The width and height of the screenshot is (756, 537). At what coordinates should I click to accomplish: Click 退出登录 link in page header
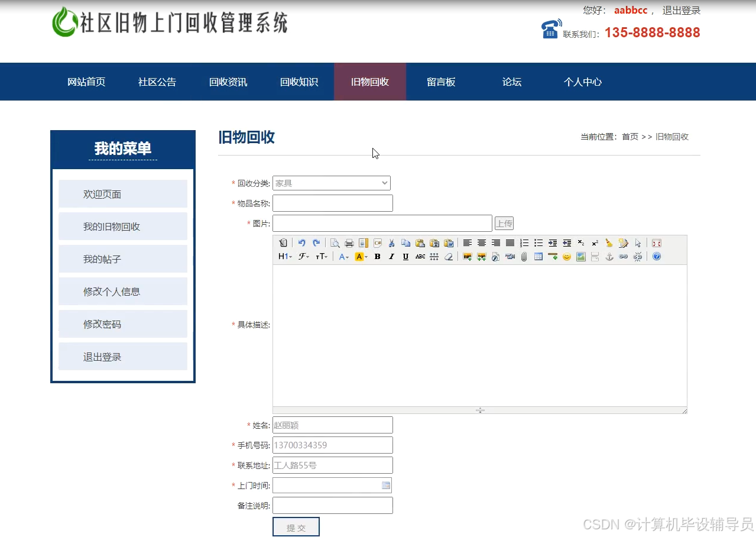(x=682, y=10)
